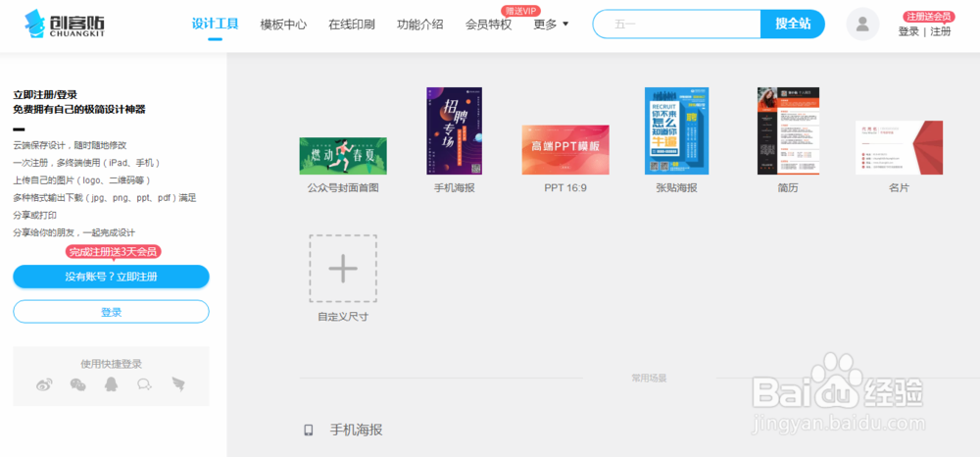Click the 使用快捷登录 label
The image size is (980, 457).
click(x=112, y=364)
